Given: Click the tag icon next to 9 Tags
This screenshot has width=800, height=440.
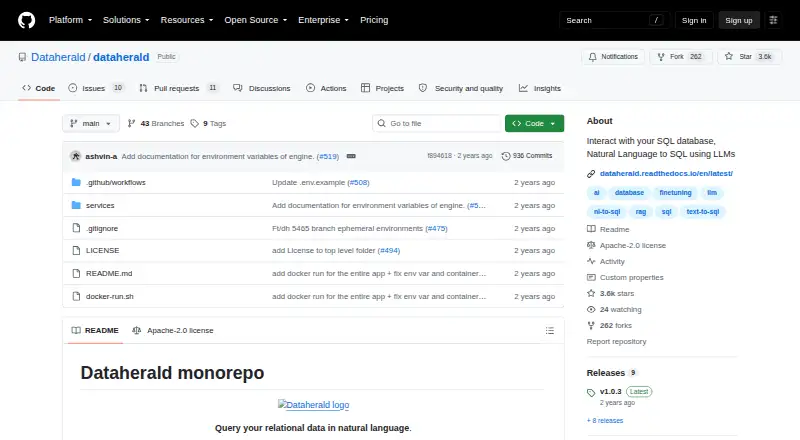Looking at the screenshot, I should pyautogui.click(x=194, y=124).
